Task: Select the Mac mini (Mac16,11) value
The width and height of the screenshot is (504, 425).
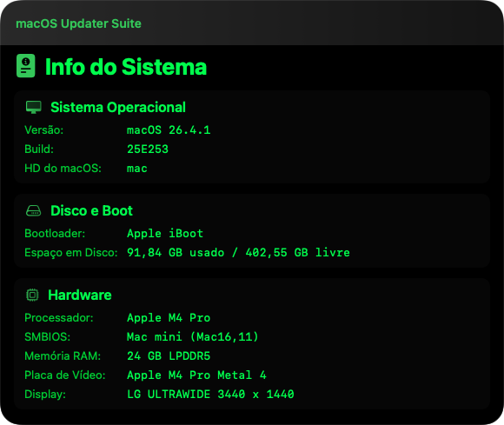Action: [x=193, y=337]
